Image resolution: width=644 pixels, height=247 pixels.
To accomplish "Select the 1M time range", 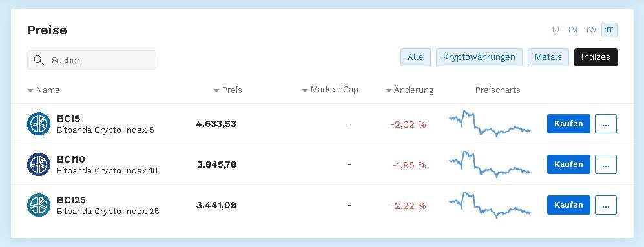I will coord(572,30).
